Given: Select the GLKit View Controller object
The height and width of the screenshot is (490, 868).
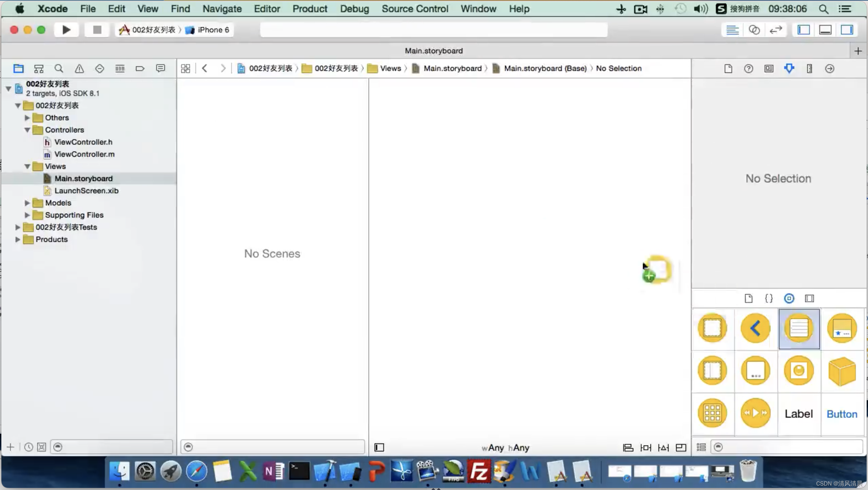Looking at the screenshot, I should click(x=799, y=370).
